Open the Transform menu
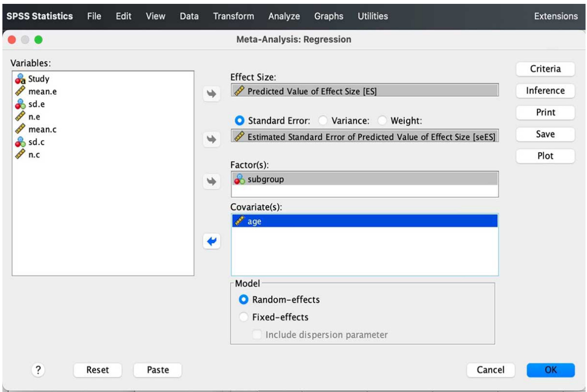The height and width of the screenshot is (392, 587). (x=234, y=16)
